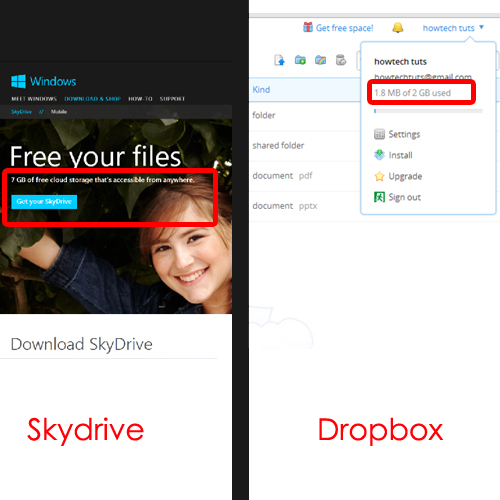Open the MEET WINDOWS nav item
500x500 pixels.
pyautogui.click(x=34, y=99)
